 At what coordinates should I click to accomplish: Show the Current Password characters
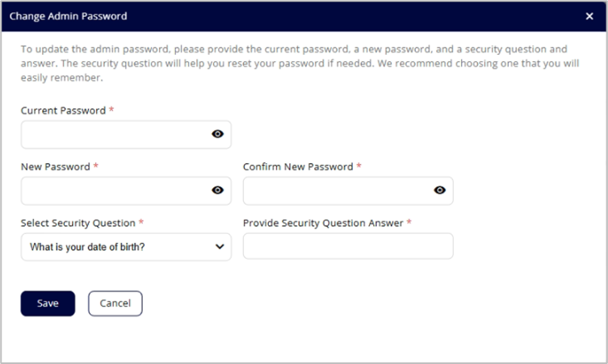click(x=217, y=135)
